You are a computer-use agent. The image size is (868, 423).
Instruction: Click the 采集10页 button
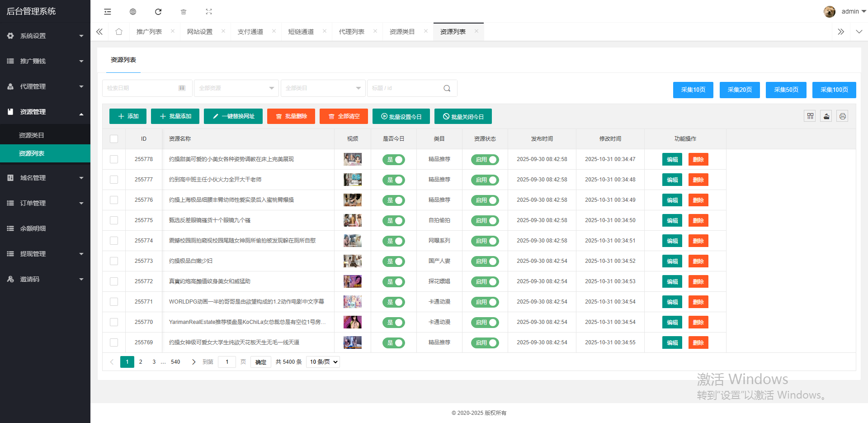693,90
